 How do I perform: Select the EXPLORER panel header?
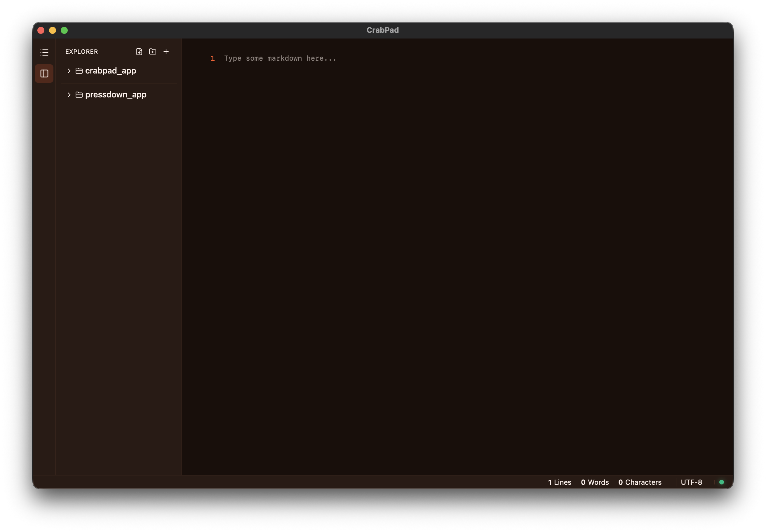point(81,52)
